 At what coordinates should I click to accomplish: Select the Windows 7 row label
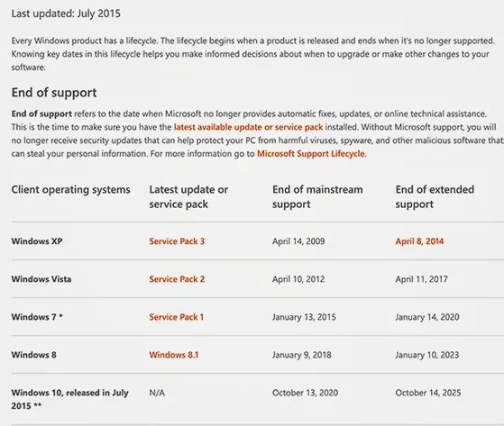pos(37,317)
